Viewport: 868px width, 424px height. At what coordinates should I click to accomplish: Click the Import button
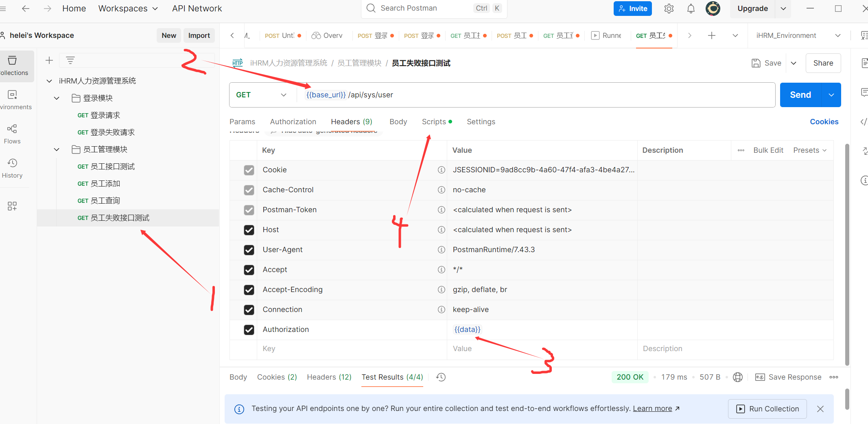(199, 35)
